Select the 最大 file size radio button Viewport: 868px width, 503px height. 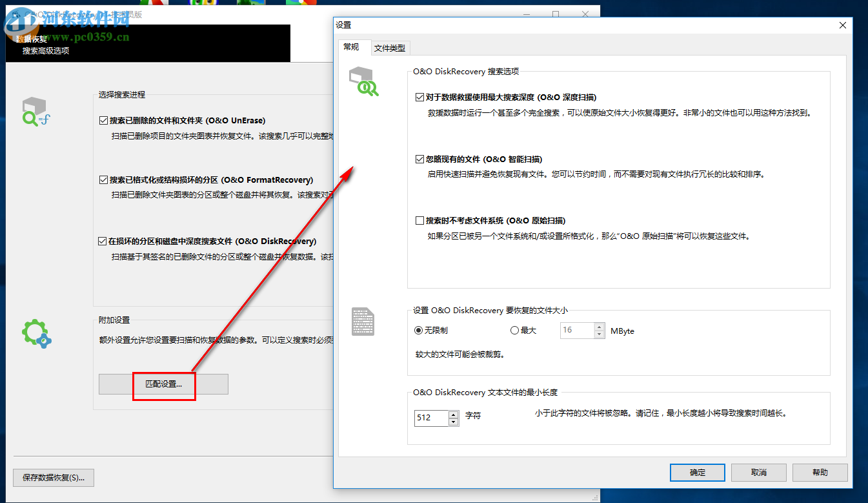(x=514, y=330)
